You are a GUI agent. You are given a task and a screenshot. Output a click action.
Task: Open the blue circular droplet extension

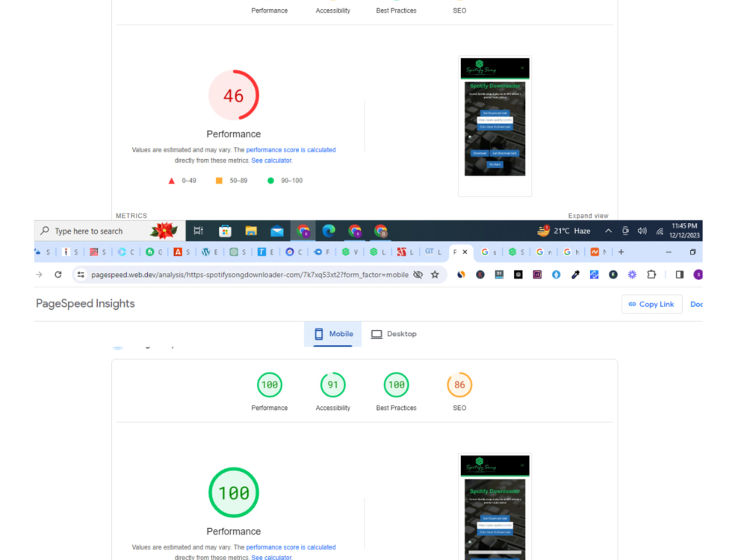coord(556,275)
